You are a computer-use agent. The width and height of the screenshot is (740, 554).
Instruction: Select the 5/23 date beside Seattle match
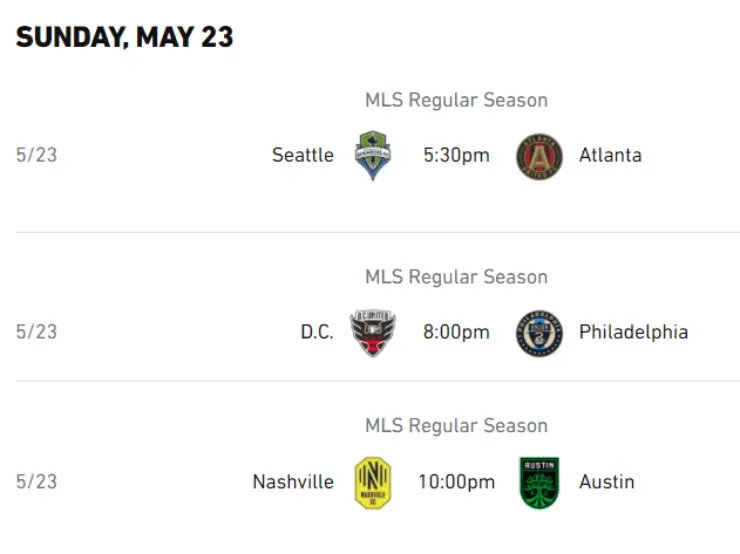[x=36, y=155]
